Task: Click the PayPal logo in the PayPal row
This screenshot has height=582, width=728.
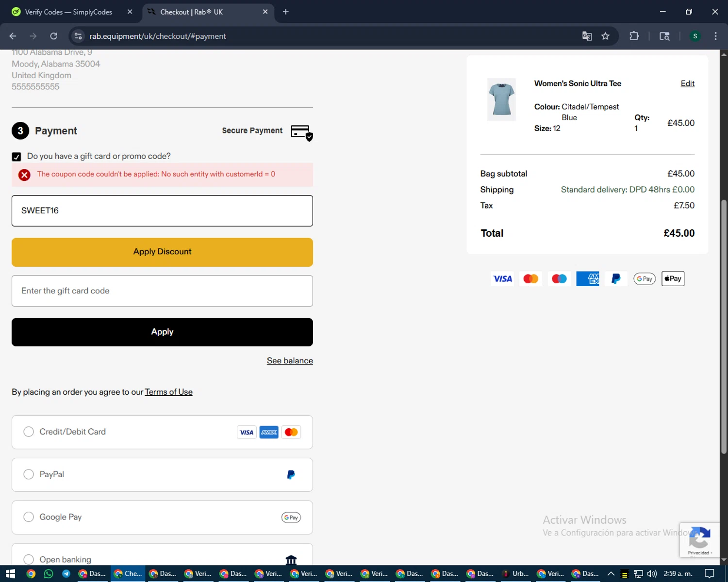Action: coord(291,475)
